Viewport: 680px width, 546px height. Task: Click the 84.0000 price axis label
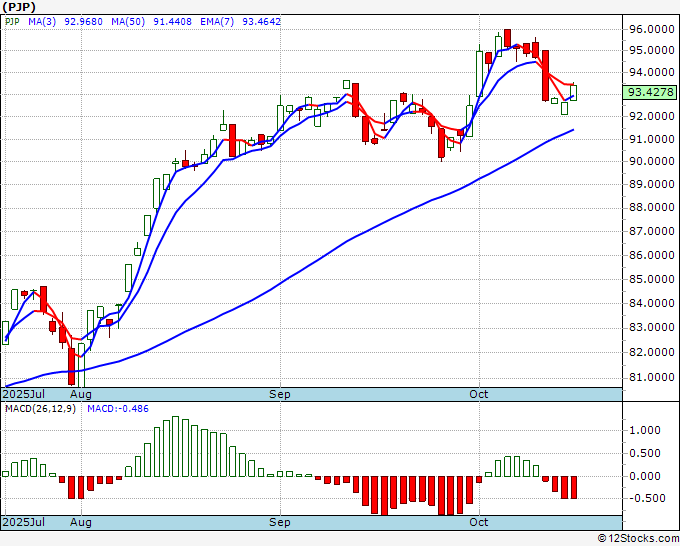tap(652, 303)
